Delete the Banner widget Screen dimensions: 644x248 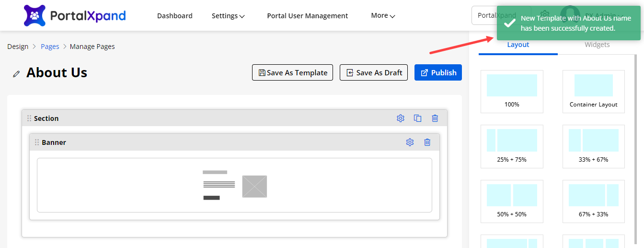click(x=427, y=142)
